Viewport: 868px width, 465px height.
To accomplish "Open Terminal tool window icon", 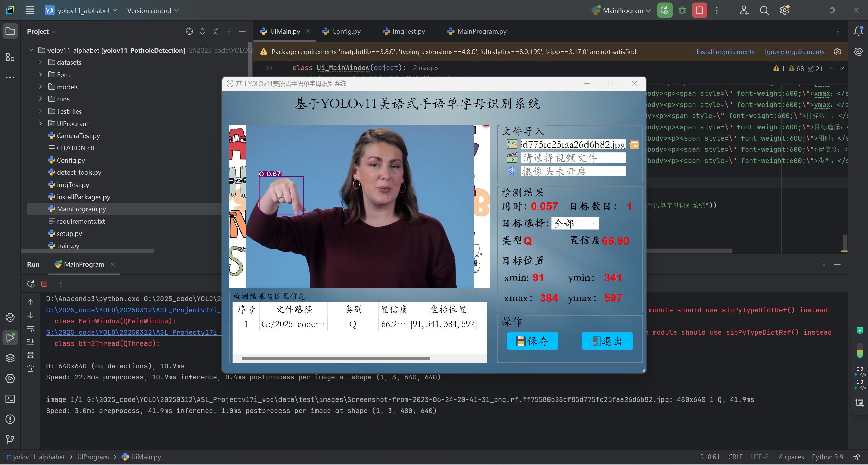I will pyautogui.click(x=10, y=399).
